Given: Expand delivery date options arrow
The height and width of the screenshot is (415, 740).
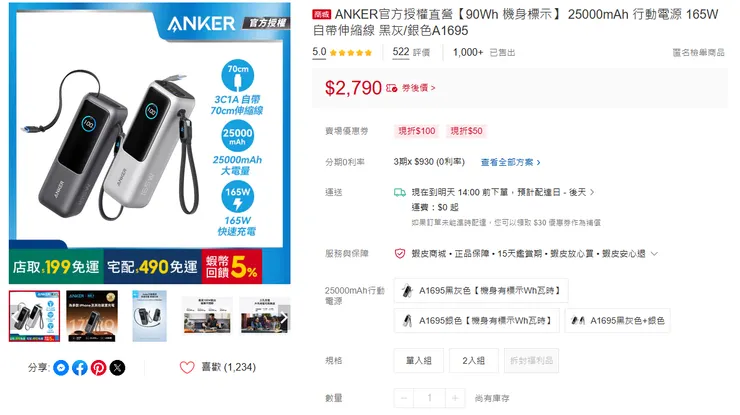Looking at the screenshot, I should pos(592,192).
